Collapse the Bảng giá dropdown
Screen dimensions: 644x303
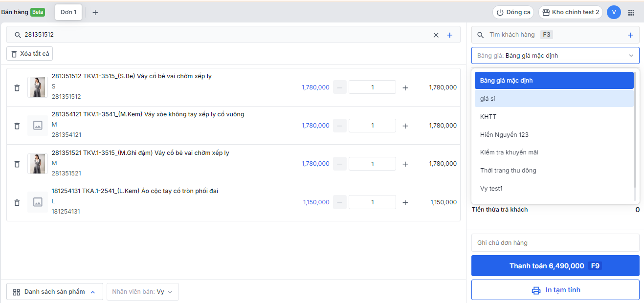pyautogui.click(x=630, y=56)
